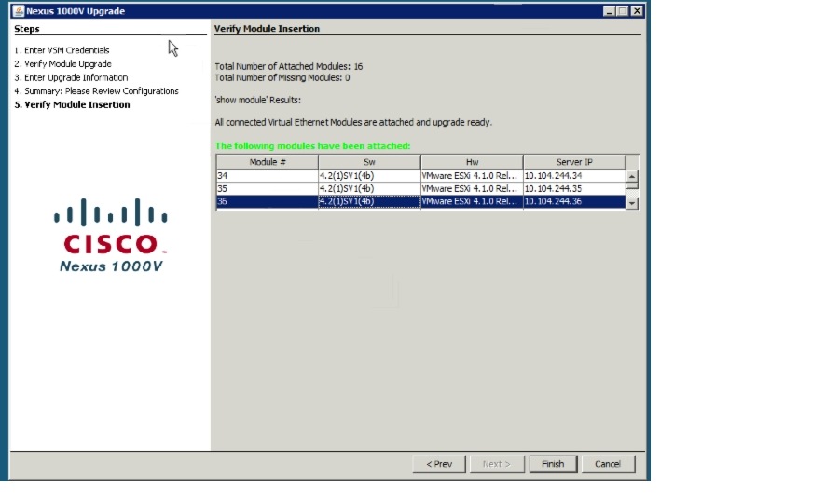Select module 35 cell
The image size is (839, 504).
click(267, 189)
